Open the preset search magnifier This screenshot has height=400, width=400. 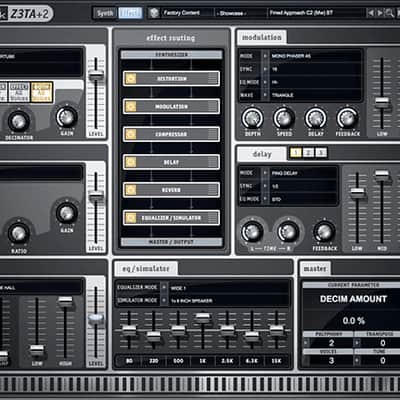coord(389,13)
